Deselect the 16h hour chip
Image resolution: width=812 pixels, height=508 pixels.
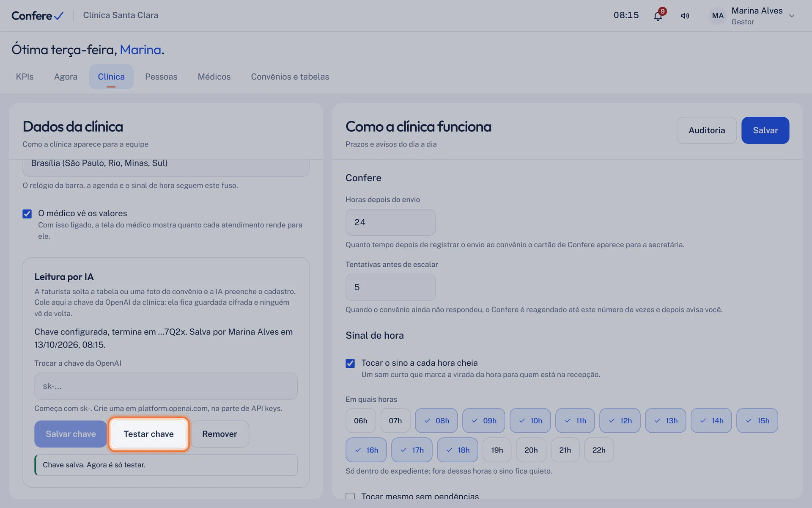coord(366,450)
